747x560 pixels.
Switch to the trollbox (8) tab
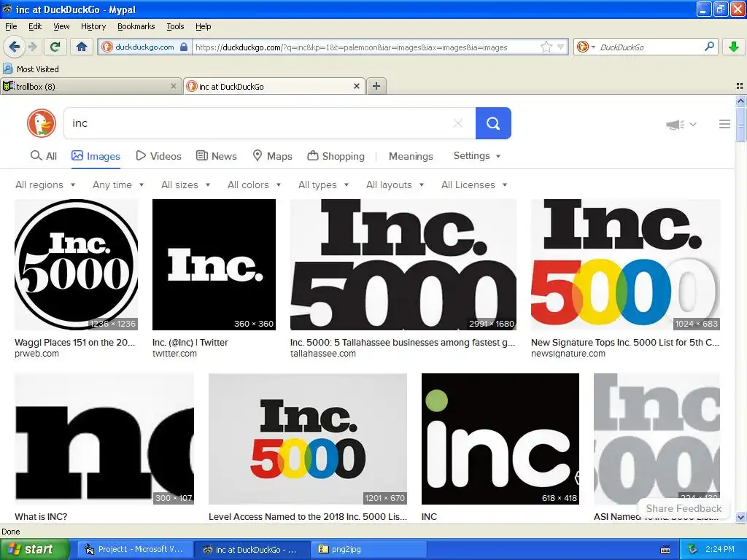pos(90,86)
